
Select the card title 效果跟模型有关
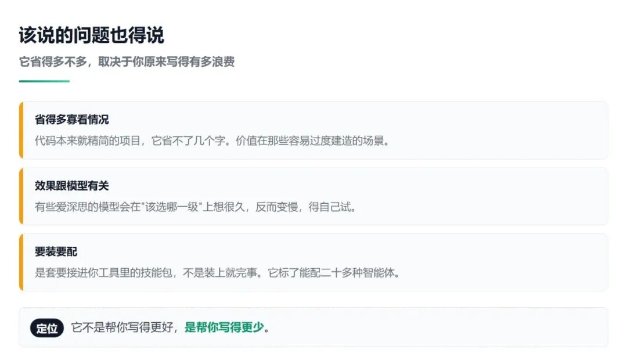tap(71, 186)
